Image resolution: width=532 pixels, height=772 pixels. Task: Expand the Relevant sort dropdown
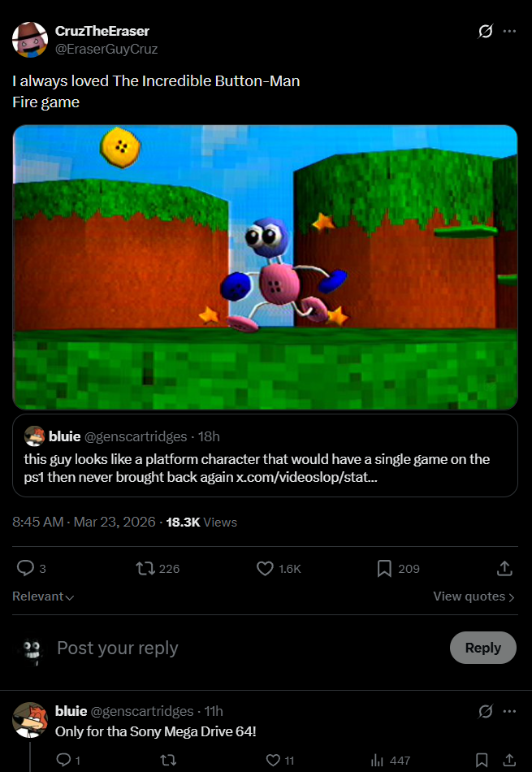click(x=43, y=596)
